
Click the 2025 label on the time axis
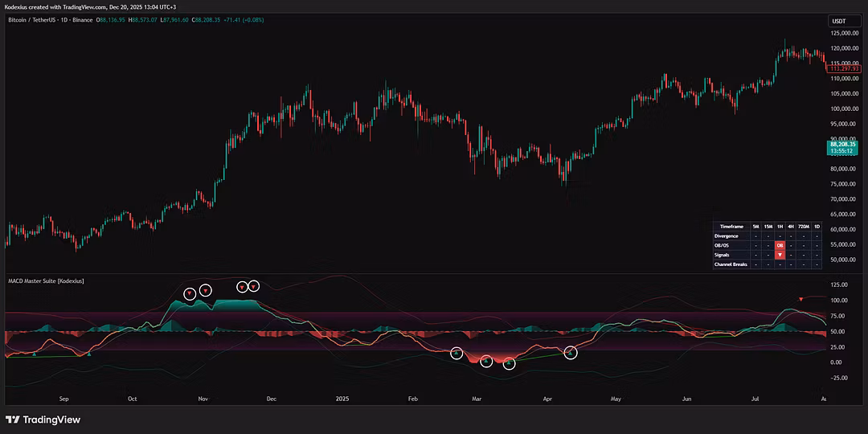[342, 398]
